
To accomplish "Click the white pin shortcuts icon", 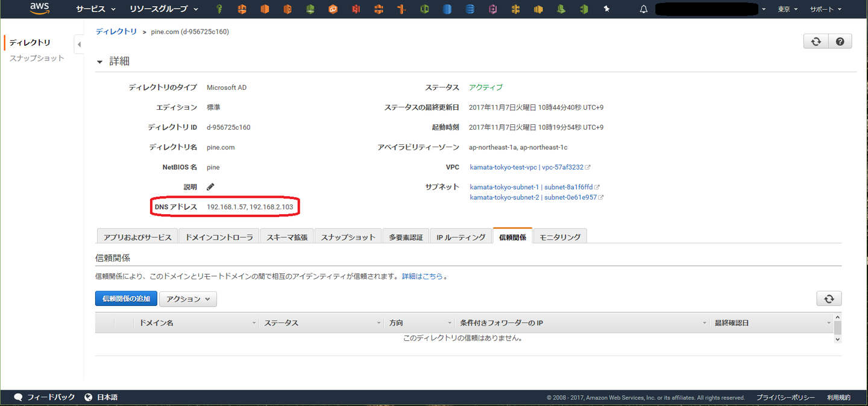I will [606, 9].
